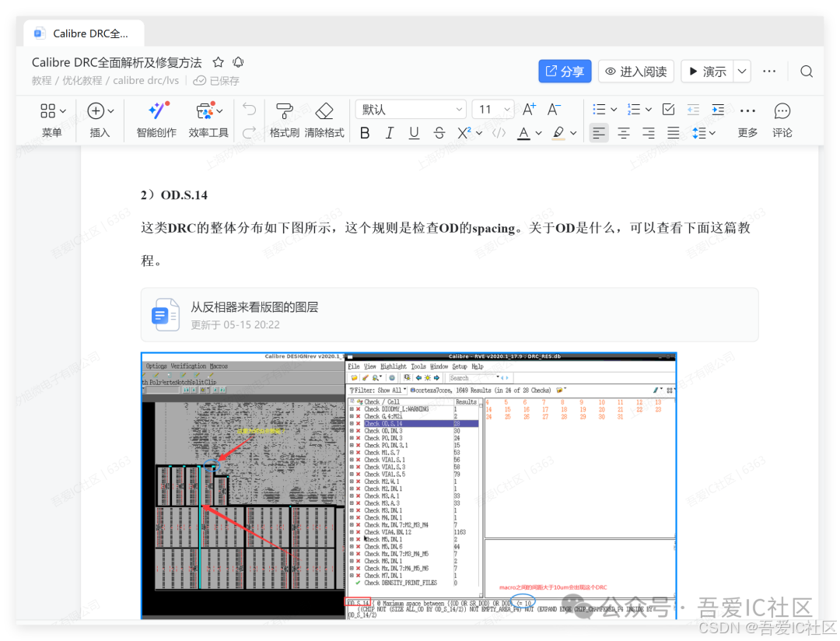Click the 已保存 saved status
840x641 pixels.
point(216,80)
